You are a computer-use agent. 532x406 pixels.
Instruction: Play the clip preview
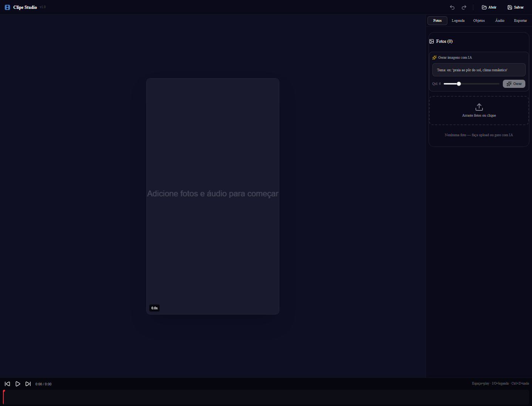click(18, 384)
